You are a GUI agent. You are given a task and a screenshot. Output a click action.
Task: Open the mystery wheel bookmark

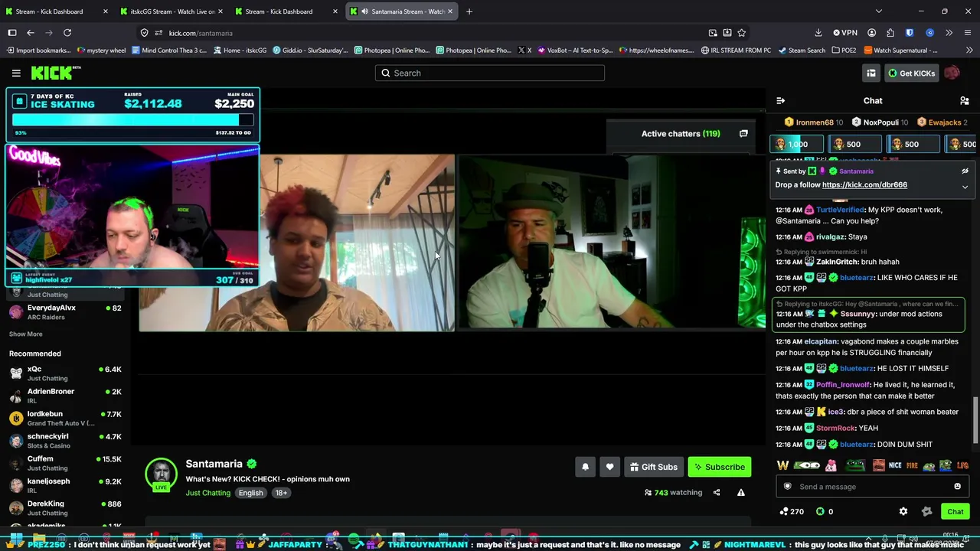point(102,51)
